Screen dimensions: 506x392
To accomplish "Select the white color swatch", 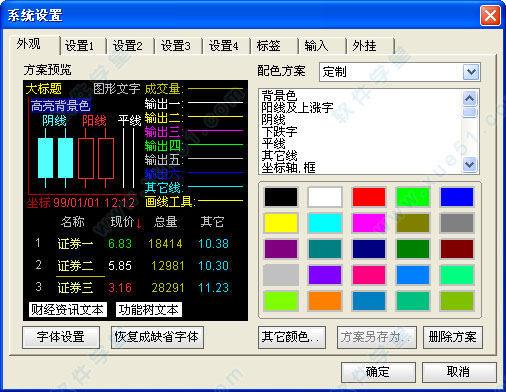I will pos(325,197).
